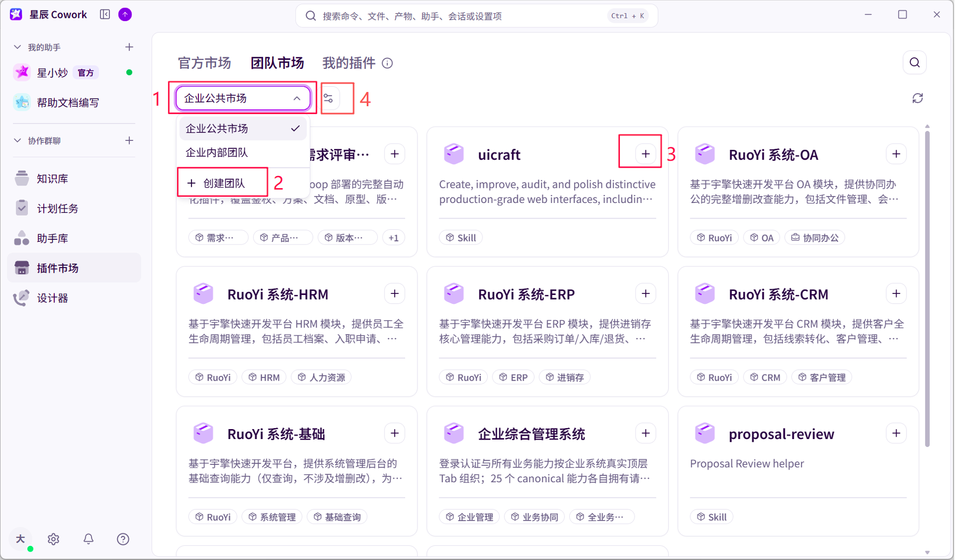Screen dimensions: 955x560
Task: Refresh the plugin market list
Action: 918,98
